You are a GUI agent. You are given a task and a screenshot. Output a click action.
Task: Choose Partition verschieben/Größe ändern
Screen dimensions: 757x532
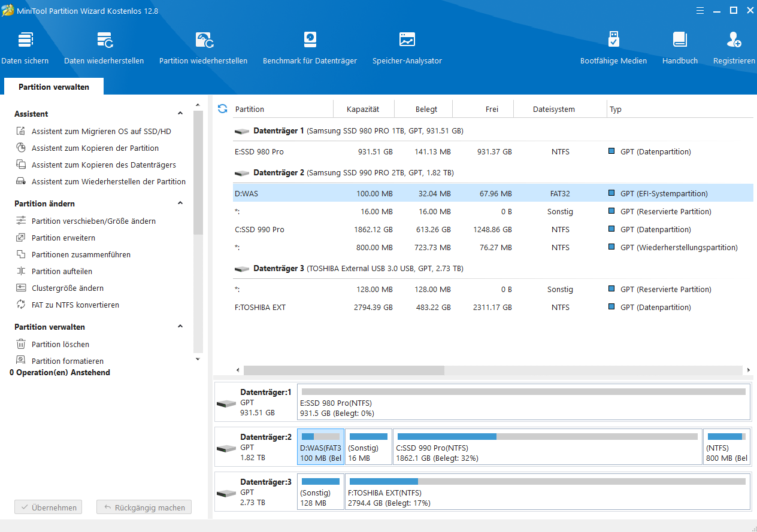coord(93,221)
